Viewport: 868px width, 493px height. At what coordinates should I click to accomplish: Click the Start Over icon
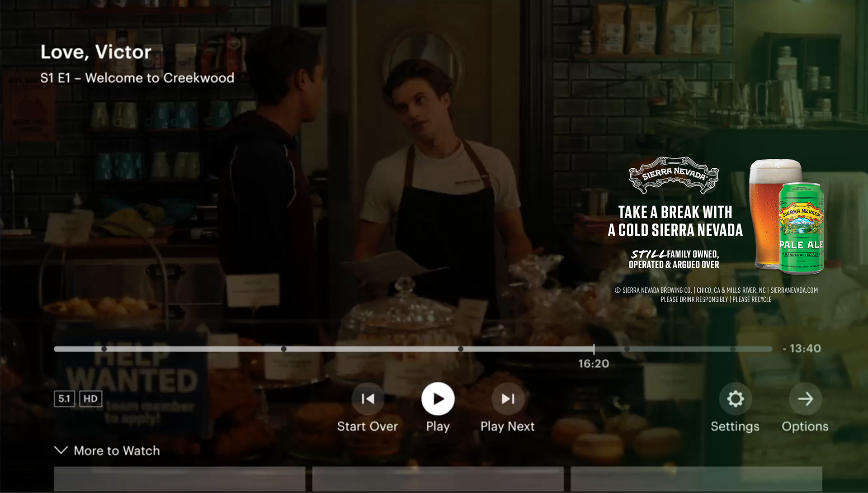(368, 398)
